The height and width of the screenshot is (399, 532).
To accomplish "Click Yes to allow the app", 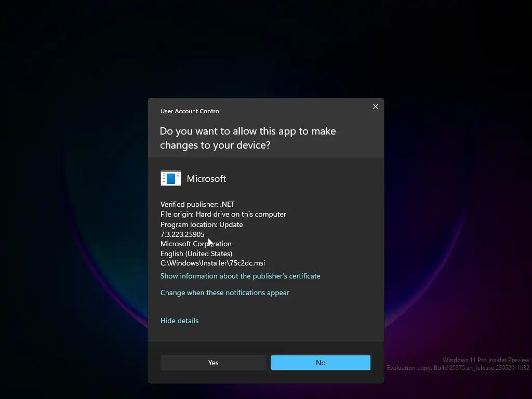I will (x=213, y=363).
